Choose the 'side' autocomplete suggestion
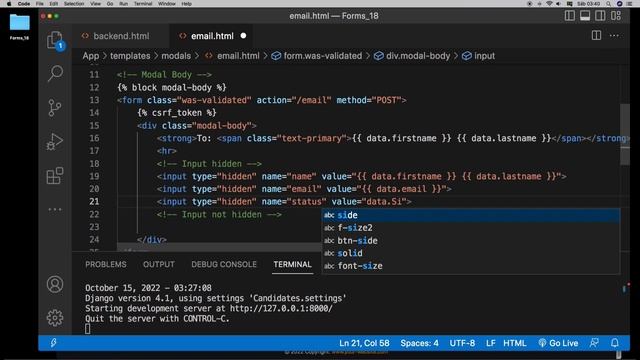Image resolution: width=640 pixels, height=360 pixels. [x=471, y=215]
